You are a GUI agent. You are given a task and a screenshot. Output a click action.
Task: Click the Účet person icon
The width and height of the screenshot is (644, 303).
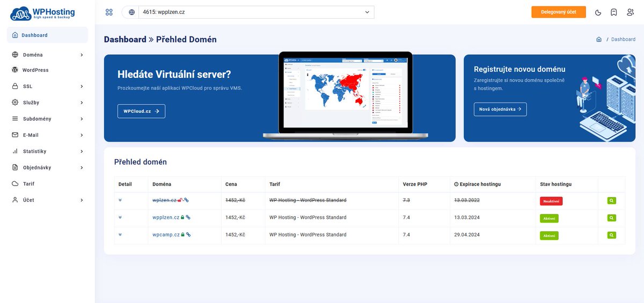click(15, 199)
